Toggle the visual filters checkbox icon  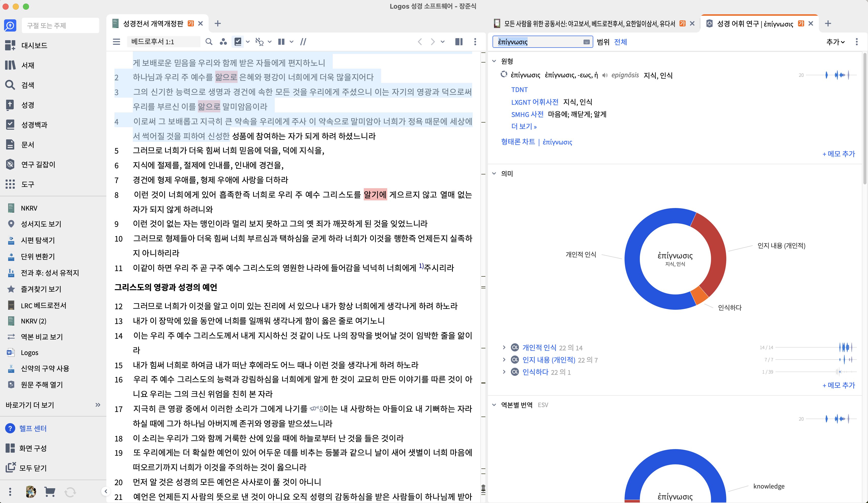click(x=238, y=42)
